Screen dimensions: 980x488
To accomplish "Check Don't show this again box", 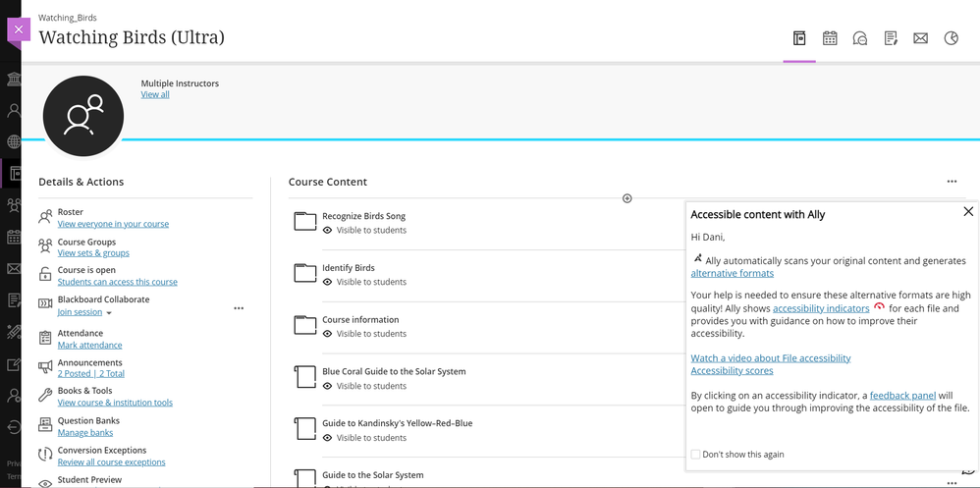I will click(695, 455).
